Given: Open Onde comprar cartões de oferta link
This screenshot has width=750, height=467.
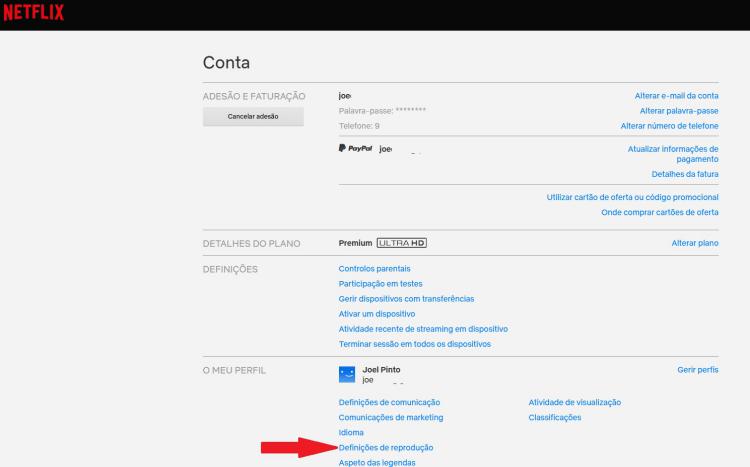Looking at the screenshot, I should pos(660,212).
